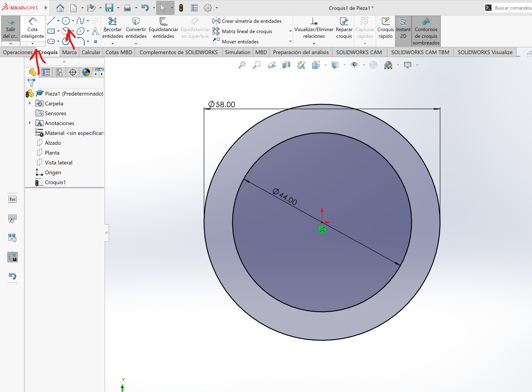Click Cota inteligente button
This screenshot has height=392, width=532.
pyautogui.click(x=32, y=29)
